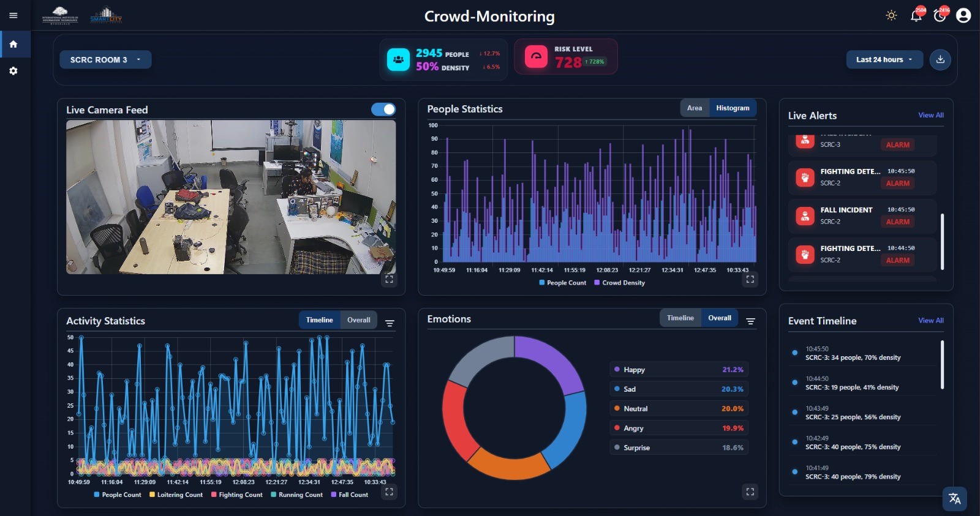Open notifications bell
The image size is (980, 516).
[916, 15]
